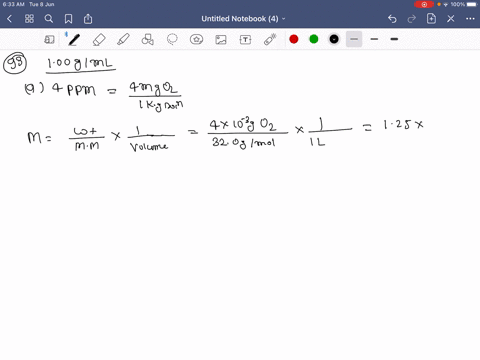Bookmark this page

click(x=68, y=19)
